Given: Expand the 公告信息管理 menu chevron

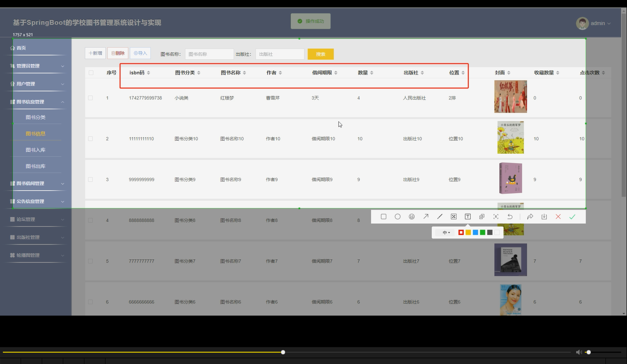Looking at the screenshot, I should pyautogui.click(x=63, y=201).
